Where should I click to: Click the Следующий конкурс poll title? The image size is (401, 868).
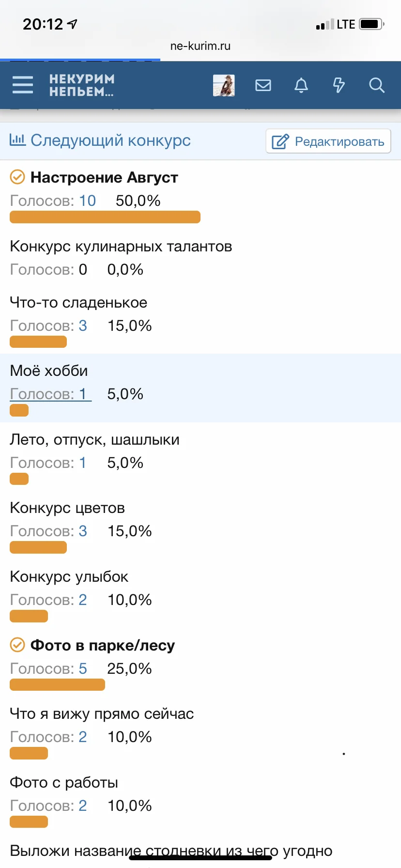click(x=110, y=140)
